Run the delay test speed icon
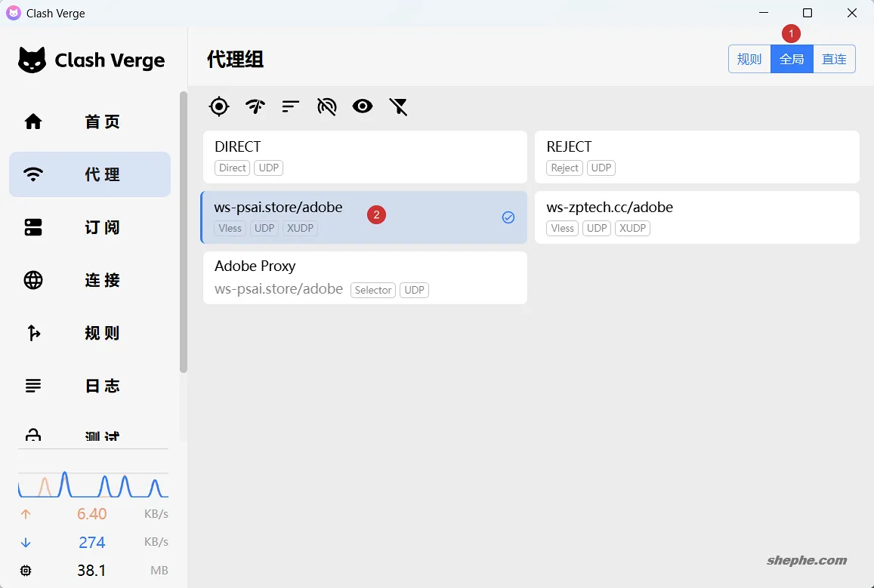This screenshot has width=874, height=588. [255, 106]
